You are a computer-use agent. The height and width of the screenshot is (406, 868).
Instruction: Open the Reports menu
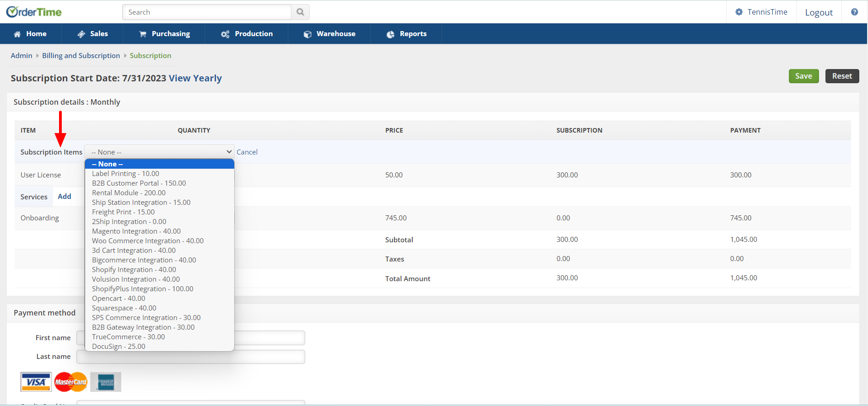[407, 34]
